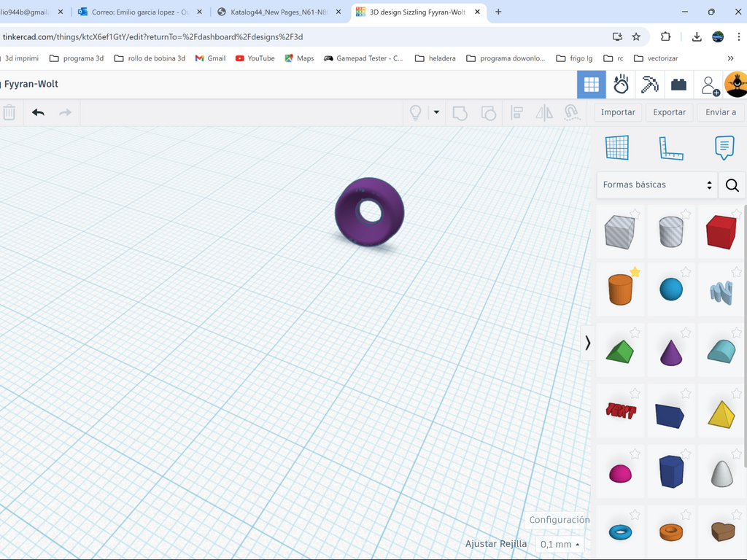The width and height of the screenshot is (747, 560).
Task: Select the blue sphere shape
Action: (671, 289)
